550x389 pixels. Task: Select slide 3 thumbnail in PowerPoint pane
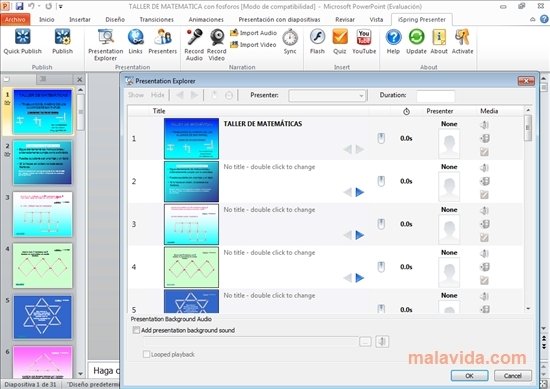coord(42,214)
